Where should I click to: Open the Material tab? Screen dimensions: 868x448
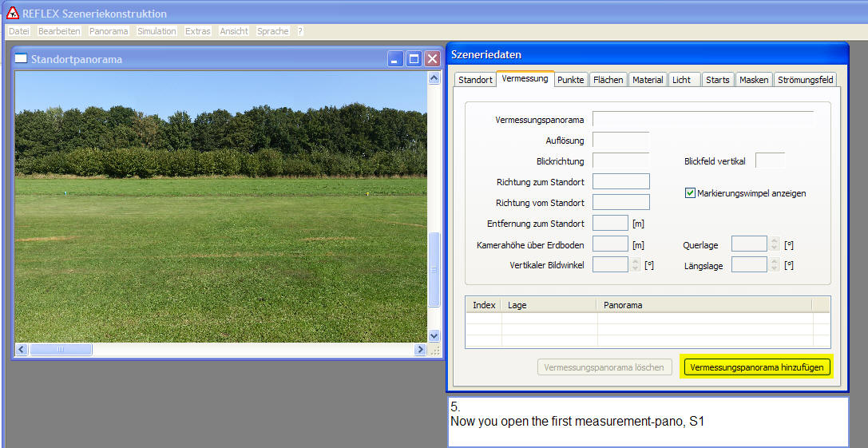(x=648, y=80)
